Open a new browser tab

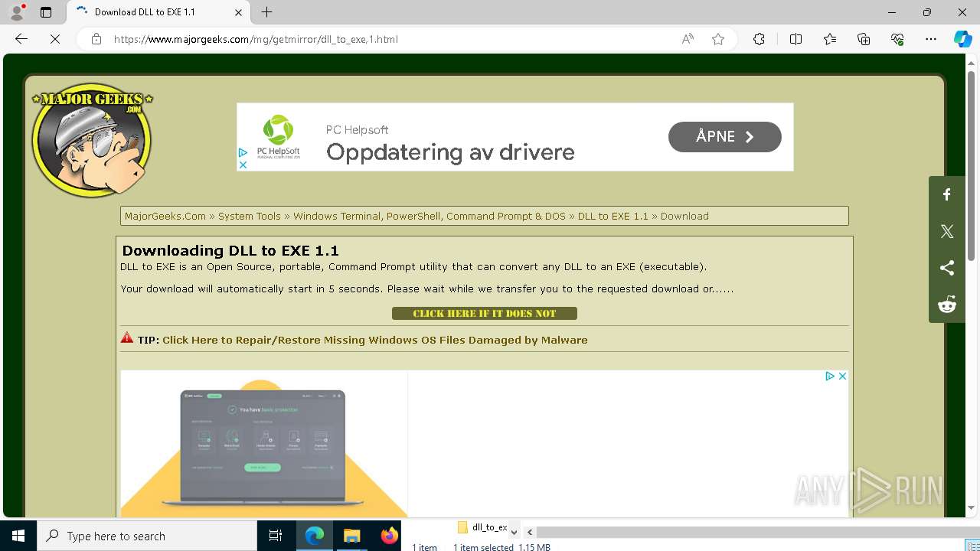pos(266,12)
